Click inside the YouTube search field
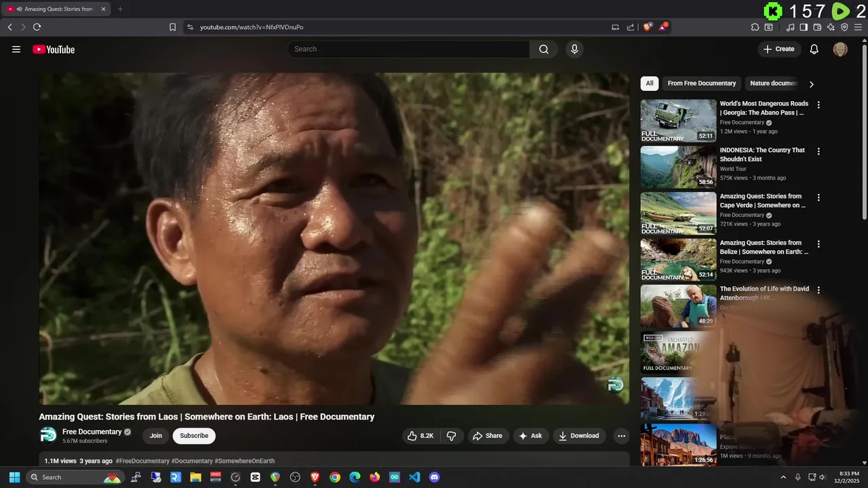The width and height of the screenshot is (868, 488). pyautogui.click(x=409, y=49)
